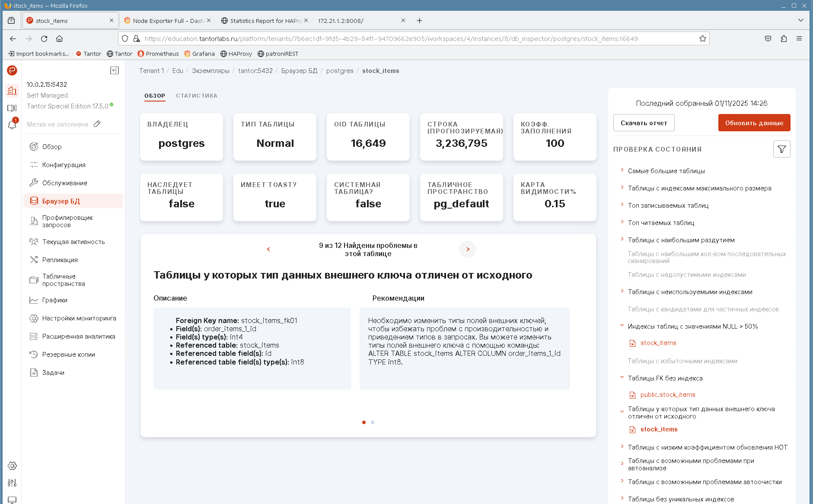Go to previous problem with left arrow
The image size is (813, 504).
click(268, 249)
